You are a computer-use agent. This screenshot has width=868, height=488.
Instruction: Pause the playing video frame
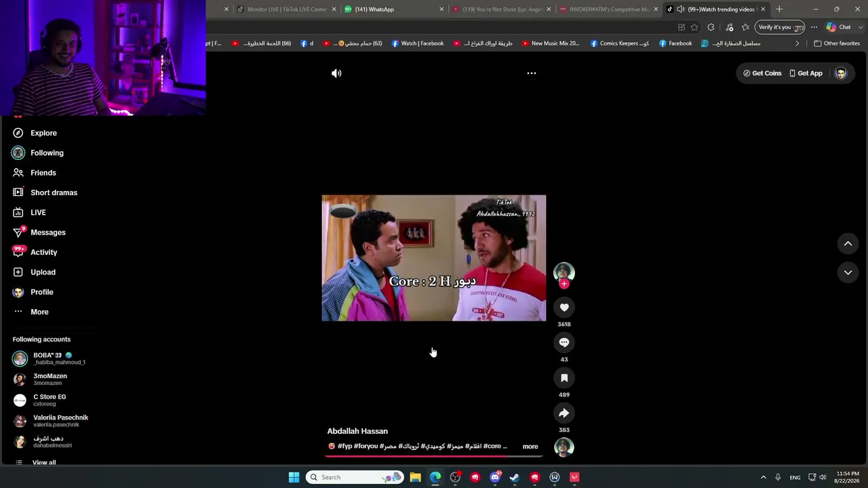pyautogui.click(x=434, y=258)
